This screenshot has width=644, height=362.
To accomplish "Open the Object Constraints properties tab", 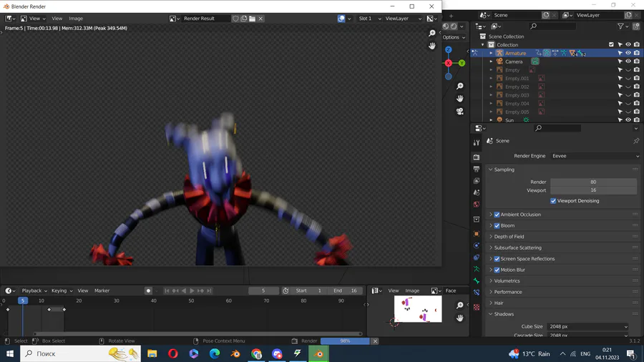I will 477,258.
